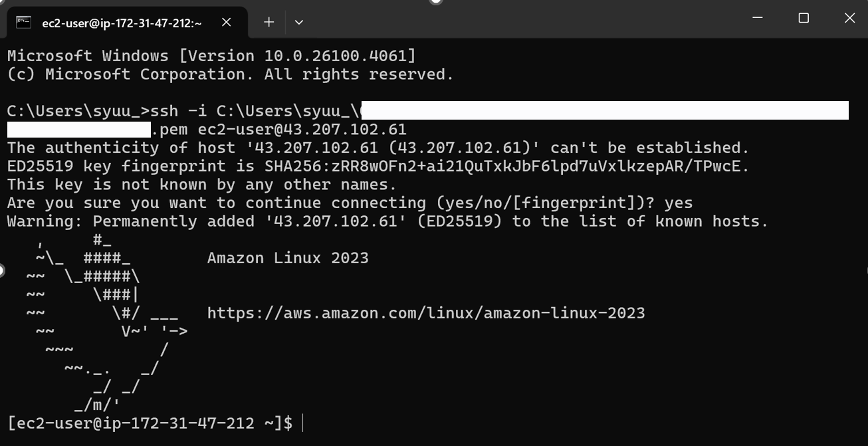The width and height of the screenshot is (868, 446).
Task: Click the pen input marker on the left edge
Action: coord(3,270)
